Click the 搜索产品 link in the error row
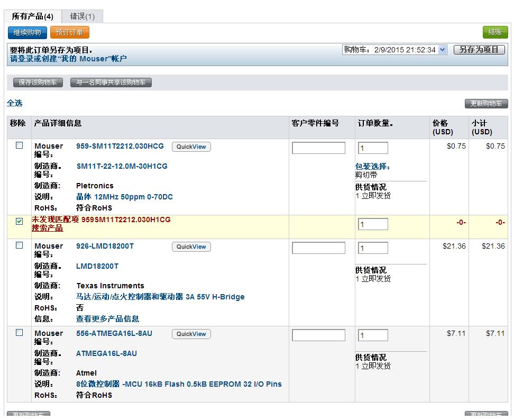The width and height of the screenshot is (514, 420). (47, 228)
